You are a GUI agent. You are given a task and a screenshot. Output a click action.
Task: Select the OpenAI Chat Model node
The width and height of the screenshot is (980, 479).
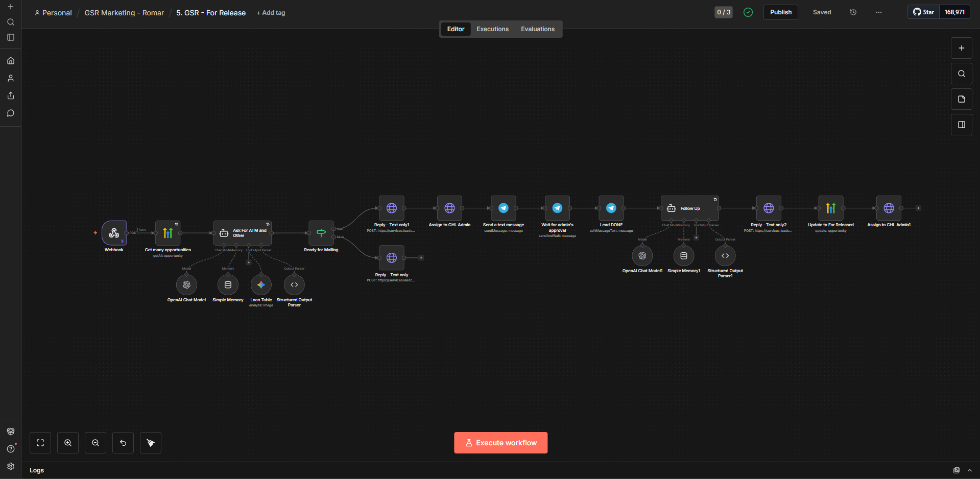pos(186,285)
